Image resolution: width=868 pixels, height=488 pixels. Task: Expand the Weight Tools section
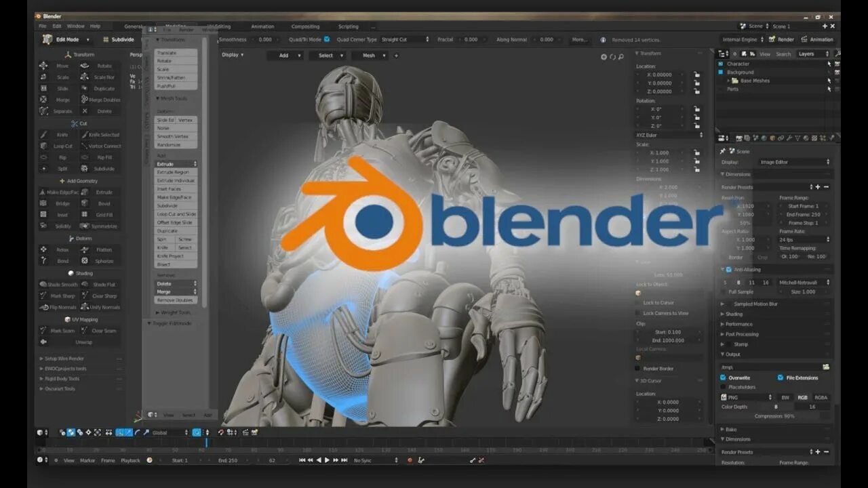pyautogui.click(x=174, y=312)
